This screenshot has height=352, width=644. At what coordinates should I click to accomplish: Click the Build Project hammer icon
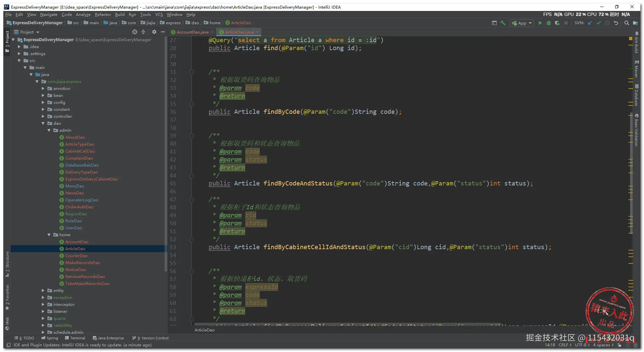(x=503, y=23)
